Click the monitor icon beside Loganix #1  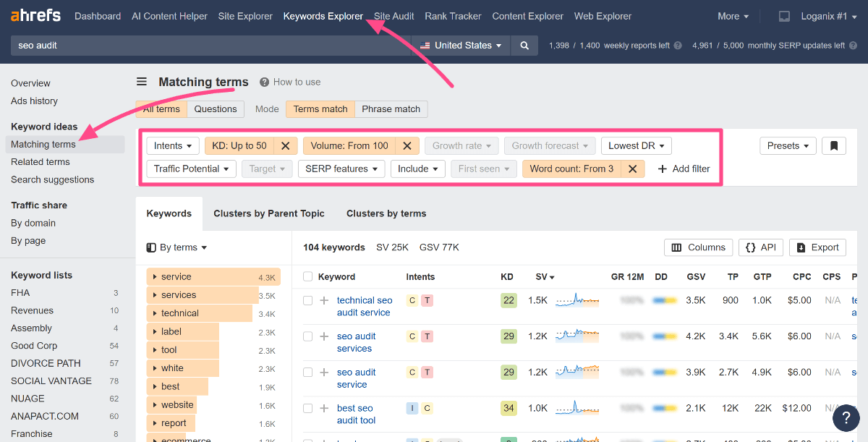pos(785,16)
